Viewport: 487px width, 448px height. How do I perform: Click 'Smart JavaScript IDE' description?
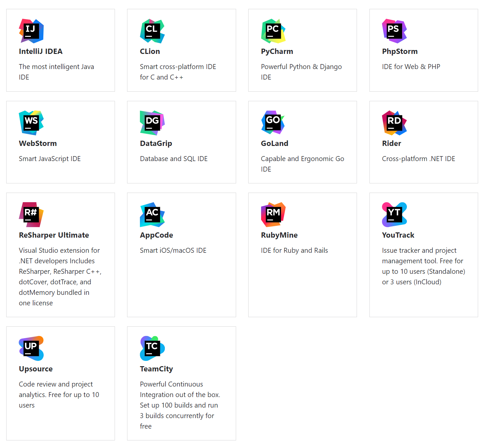pos(50,159)
